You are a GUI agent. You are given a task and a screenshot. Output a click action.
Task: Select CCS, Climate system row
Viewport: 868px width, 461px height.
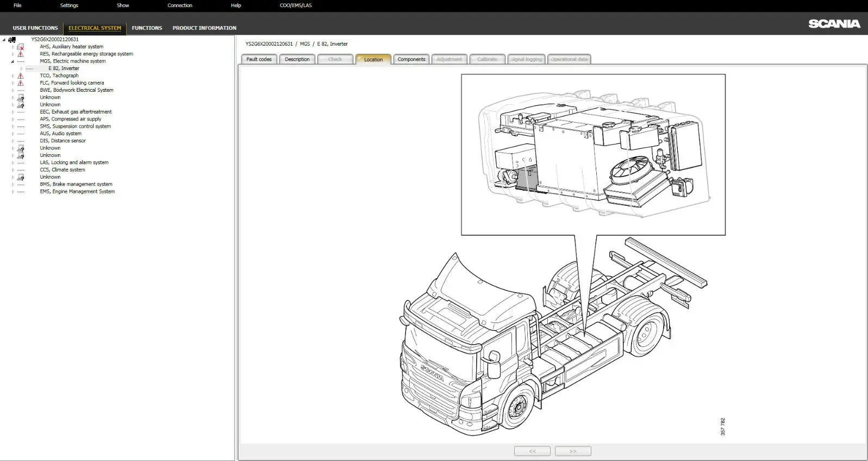(62, 169)
